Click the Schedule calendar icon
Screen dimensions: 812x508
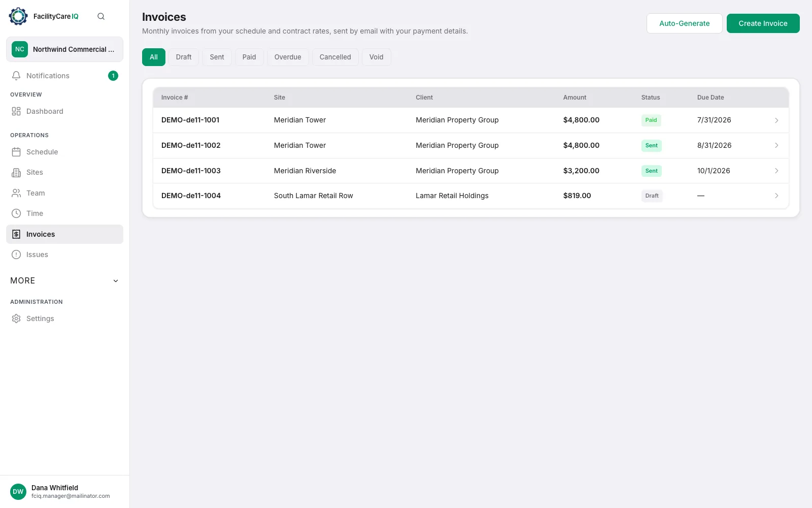coord(16,152)
